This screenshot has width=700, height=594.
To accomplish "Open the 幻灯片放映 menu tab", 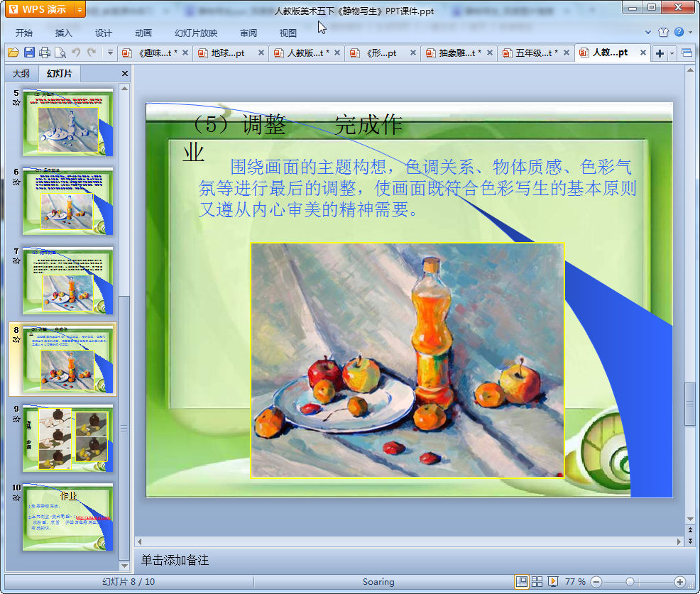I will (196, 33).
